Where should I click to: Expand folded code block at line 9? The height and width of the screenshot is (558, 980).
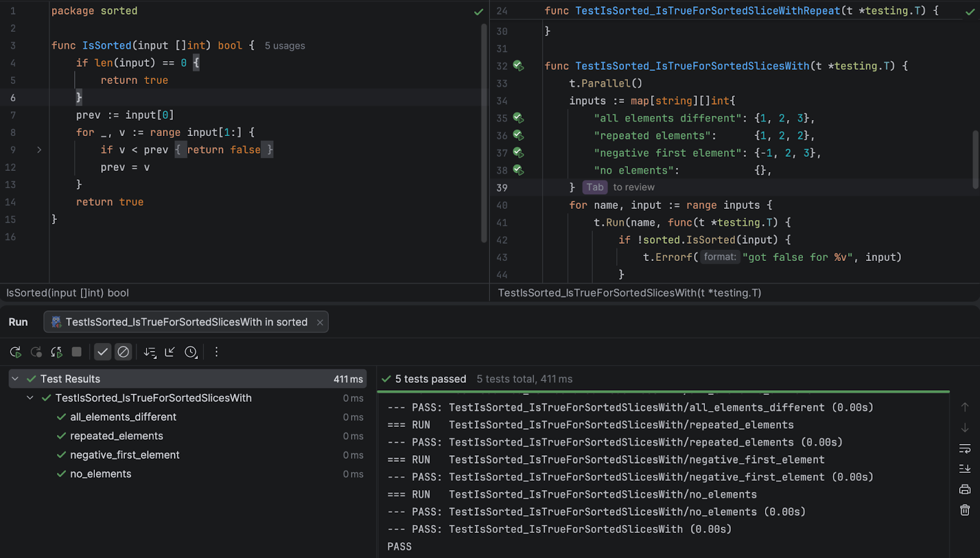(x=39, y=150)
